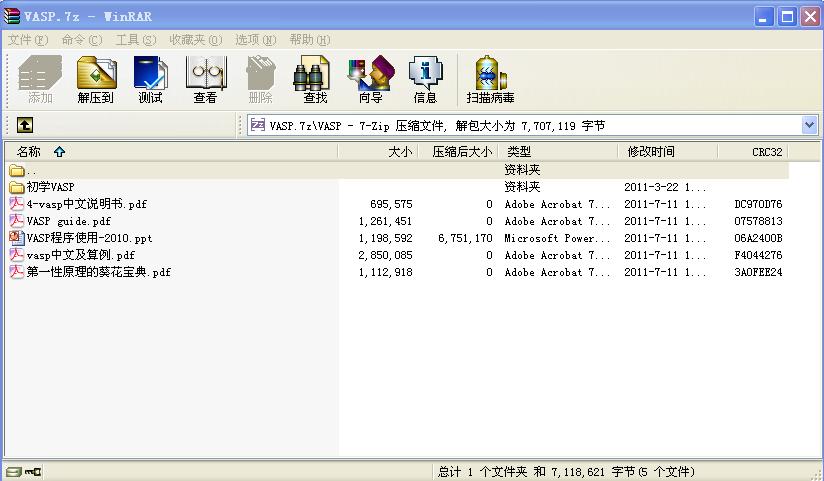Click status bar total summary text
The height and width of the screenshot is (481, 824).
click(x=566, y=472)
